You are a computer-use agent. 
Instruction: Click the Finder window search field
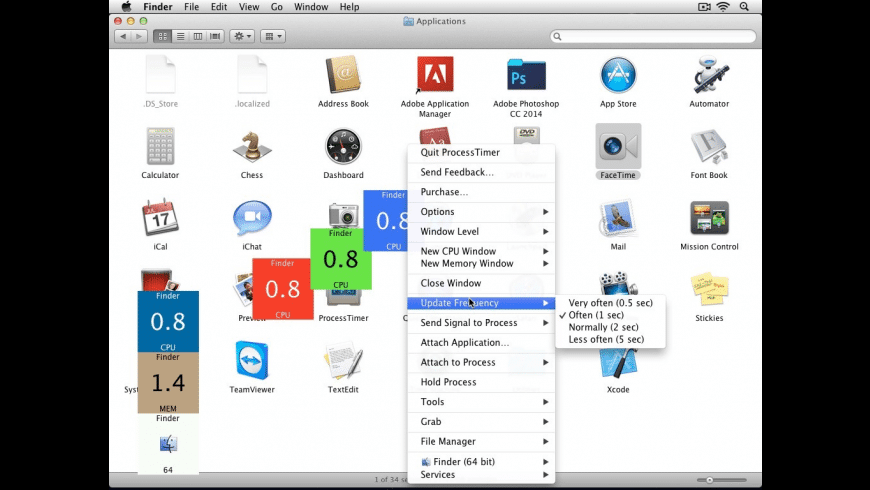pyautogui.click(x=653, y=36)
